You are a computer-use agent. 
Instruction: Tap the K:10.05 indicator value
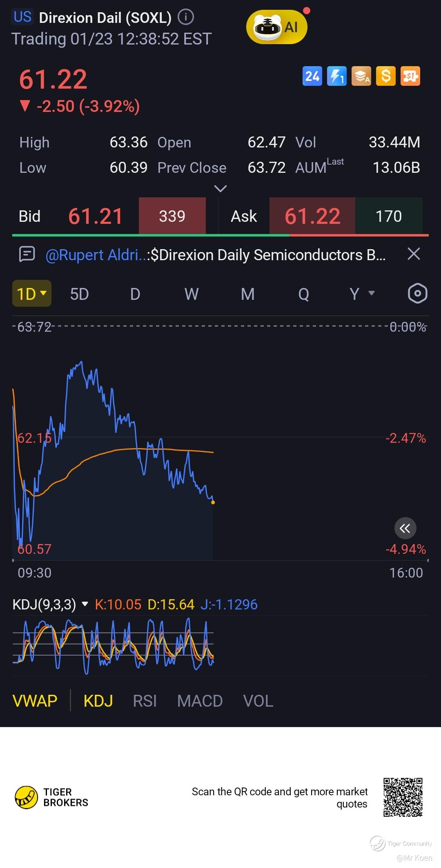(118, 604)
